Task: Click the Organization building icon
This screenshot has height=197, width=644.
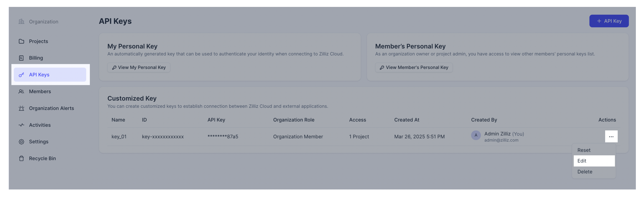Action: [x=22, y=22]
